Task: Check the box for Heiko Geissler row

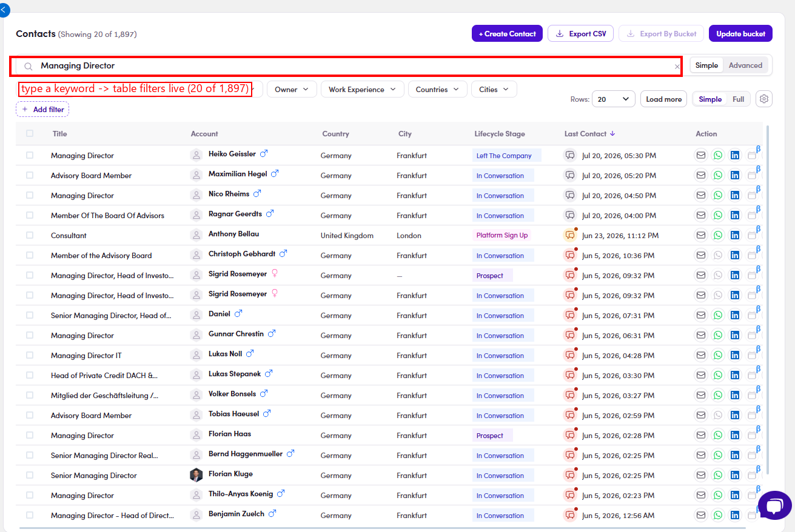Action: click(30, 155)
